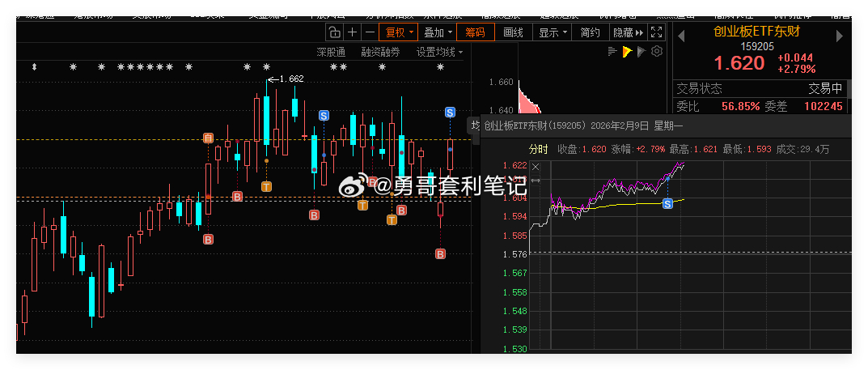Open the 深股通 link
Image resolution: width=868 pixels, height=370 pixels.
(x=331, y=52)
